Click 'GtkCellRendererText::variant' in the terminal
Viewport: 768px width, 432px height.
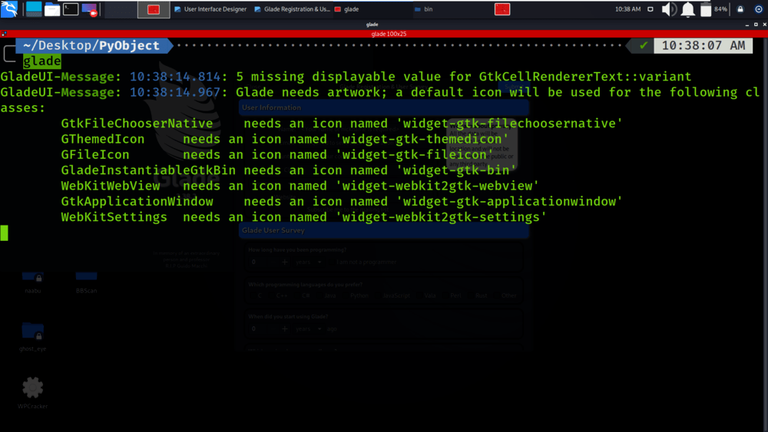point(585,77)
